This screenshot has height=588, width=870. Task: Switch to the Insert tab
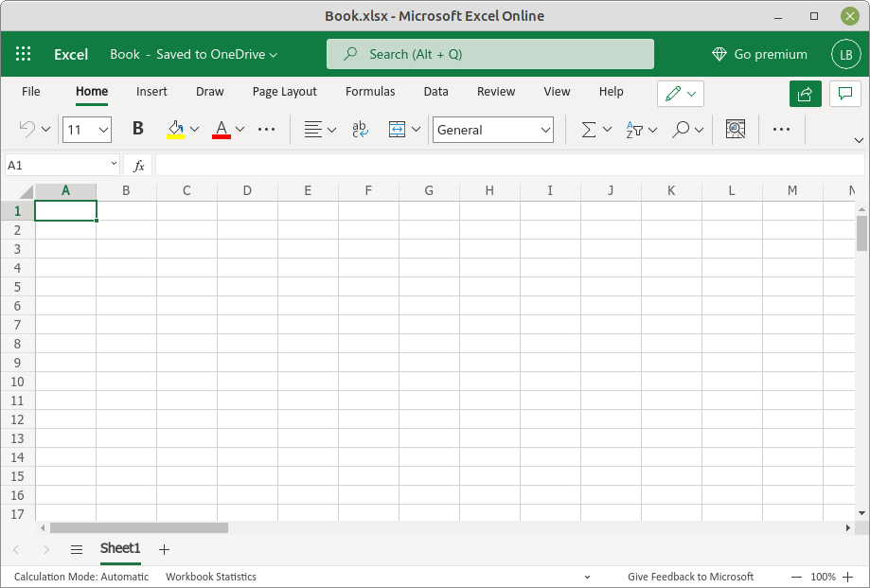[x=151, y=92]
